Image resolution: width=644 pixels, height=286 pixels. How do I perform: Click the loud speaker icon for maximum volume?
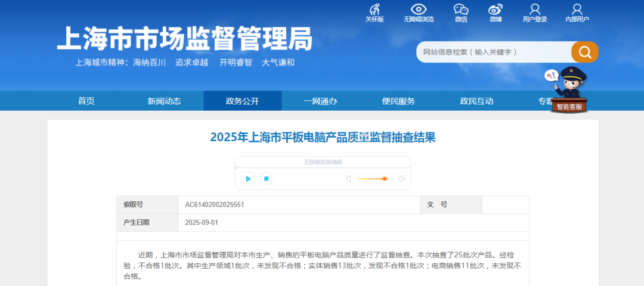coord(402,179)
